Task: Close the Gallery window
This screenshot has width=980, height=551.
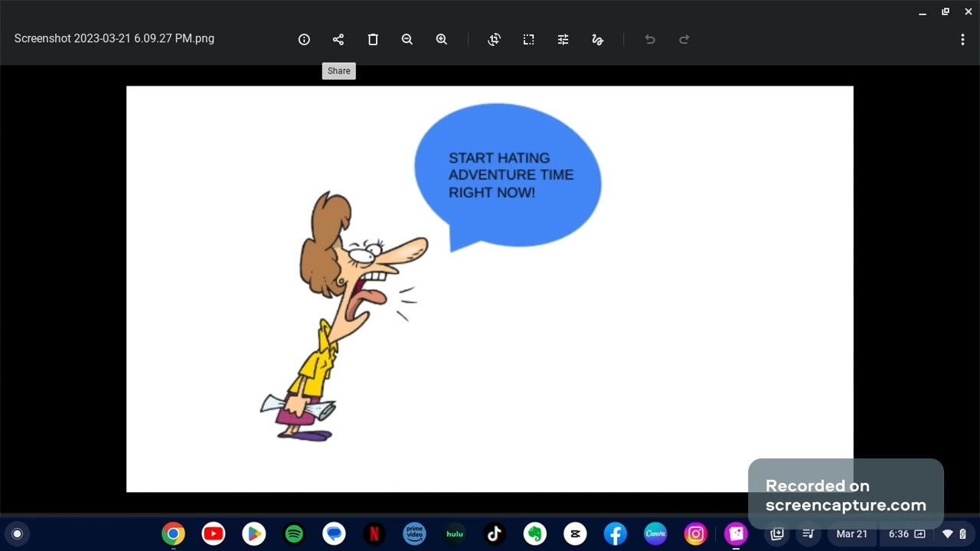Action: [969, 12]
